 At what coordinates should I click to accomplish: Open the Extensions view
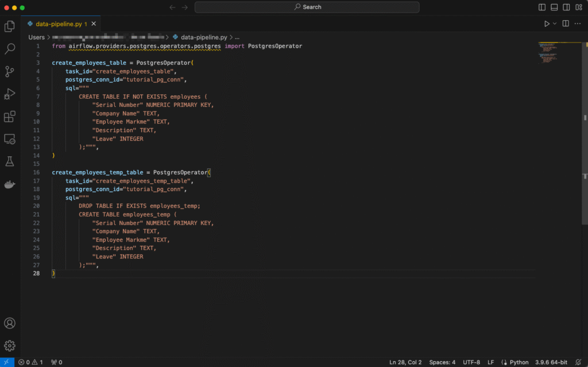10,117
